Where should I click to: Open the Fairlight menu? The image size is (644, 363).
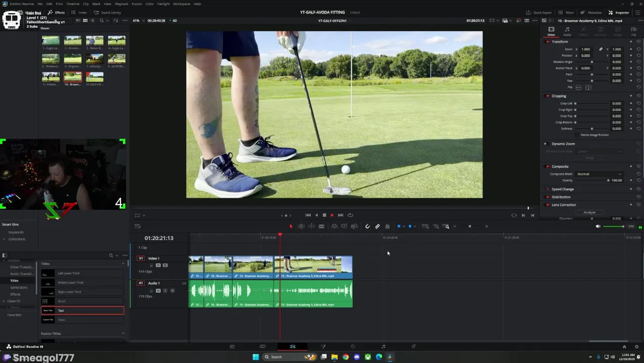click(x=164, y=4)
